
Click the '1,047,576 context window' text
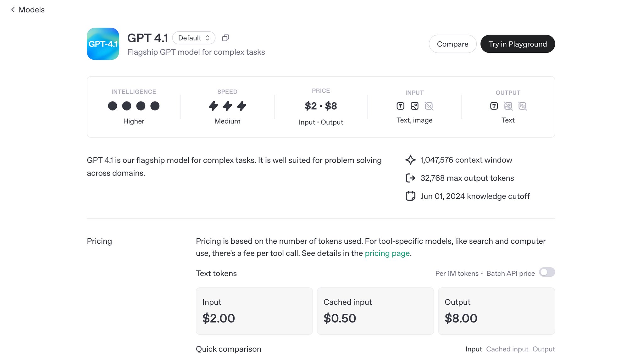coord(466,160)
